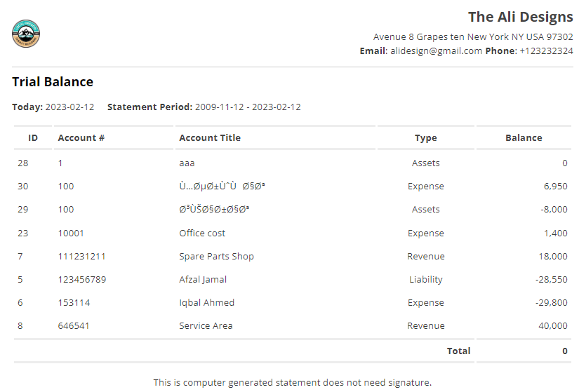
Task: Click the Account Title column header
Action: pos(210,137)
